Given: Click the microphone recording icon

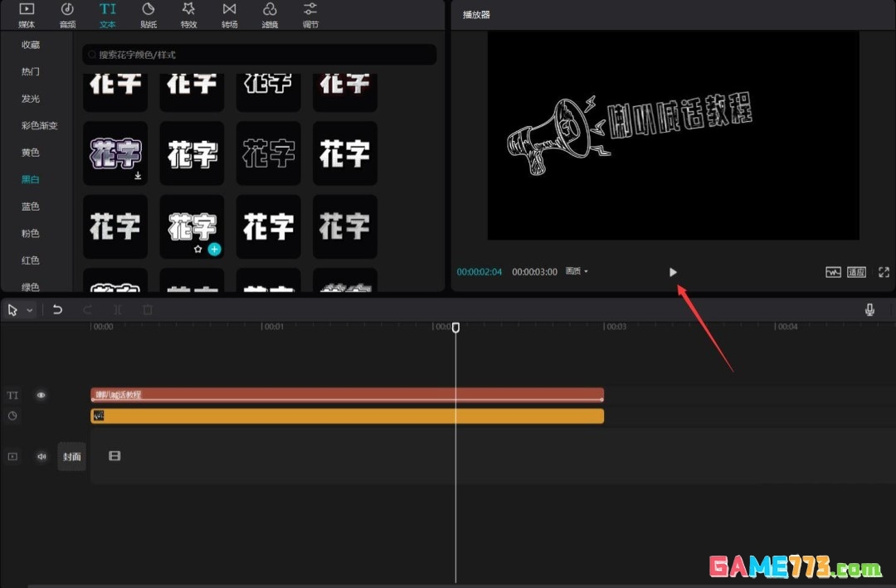Looking at the screenshot, I should [869, 309].
